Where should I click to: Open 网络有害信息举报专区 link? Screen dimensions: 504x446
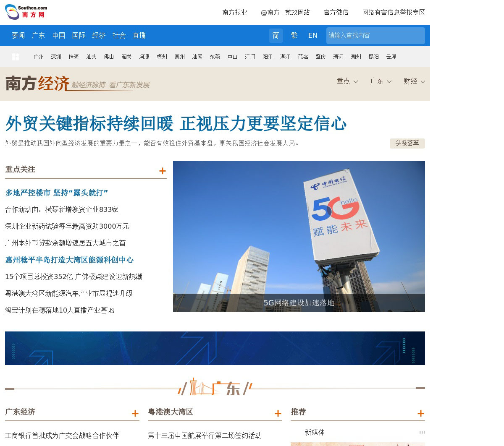pos(394,13)
